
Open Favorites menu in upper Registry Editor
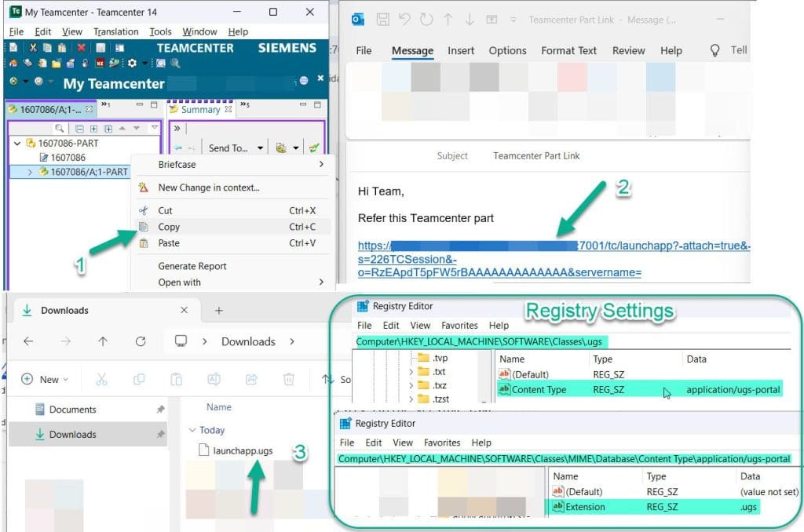[x=459, y=326]
